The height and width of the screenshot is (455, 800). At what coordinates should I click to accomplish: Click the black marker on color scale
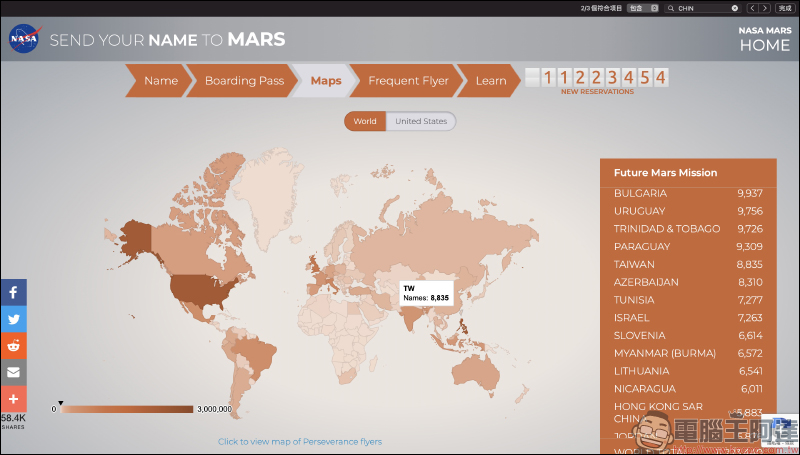pyautogui.click(x=61, y=403)
